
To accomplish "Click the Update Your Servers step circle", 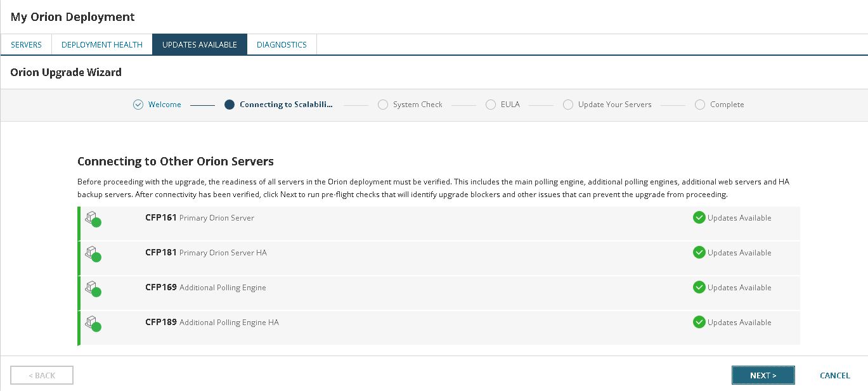I will (568, 105).
